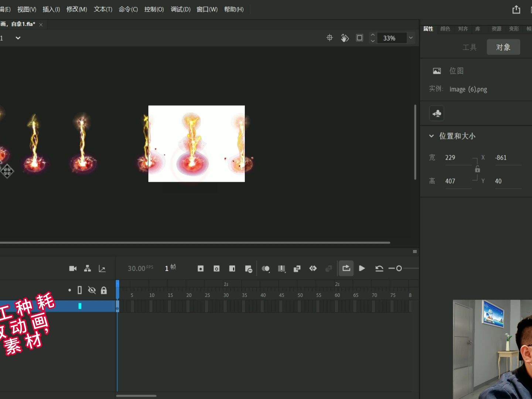Open the 33% zoom level dropdown
This screenshot has height=399, width=532.
pyautogui.click(x=410, y=38)
